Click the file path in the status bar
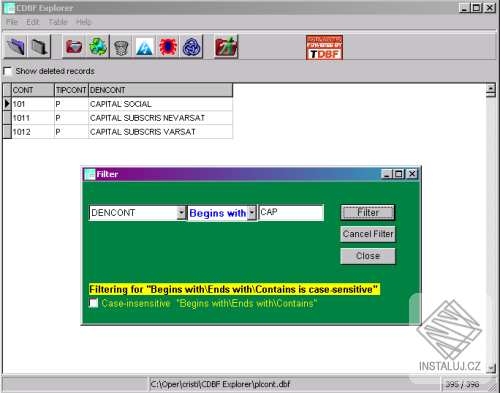Image resolution: width=500 pixels, height=393 pixels. 220,384
